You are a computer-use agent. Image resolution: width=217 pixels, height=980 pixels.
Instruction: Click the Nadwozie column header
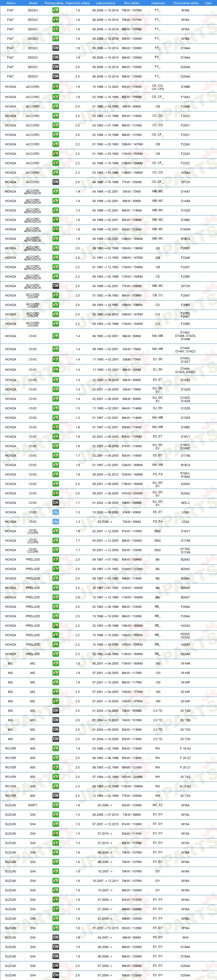158,3
